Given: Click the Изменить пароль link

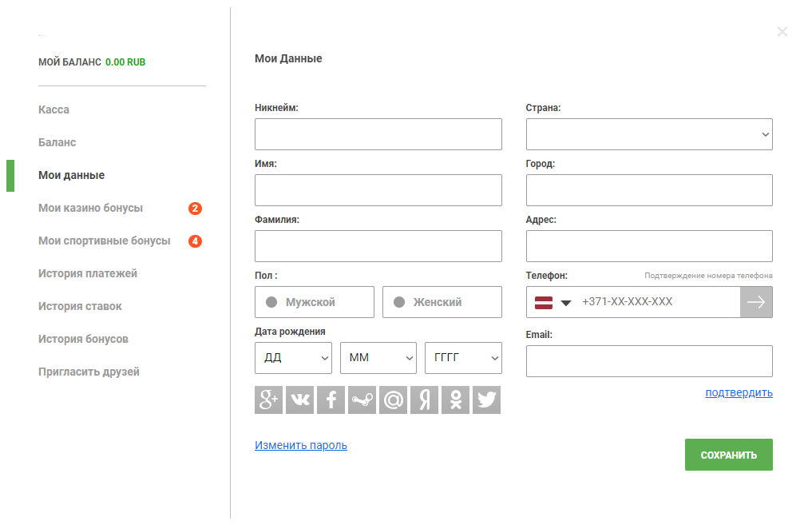Looking at the screenshot, I should pyautogui.click(x=301, y=445).
